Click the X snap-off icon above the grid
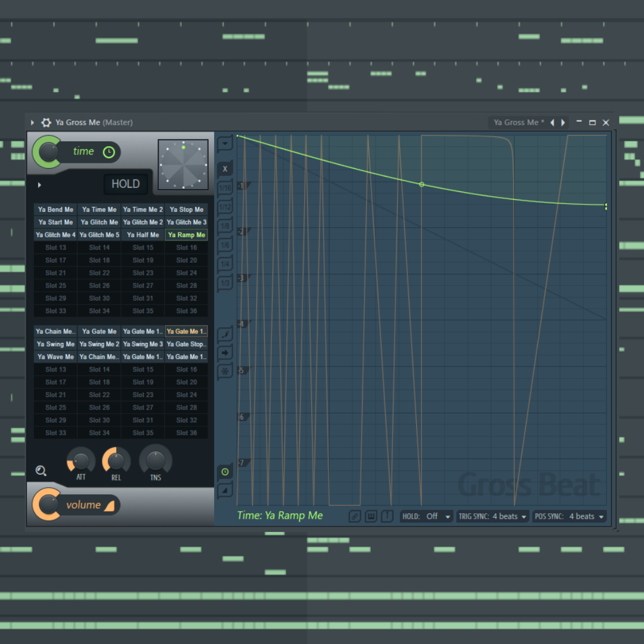This screenshot has height=644, width=644. [225, 169]
